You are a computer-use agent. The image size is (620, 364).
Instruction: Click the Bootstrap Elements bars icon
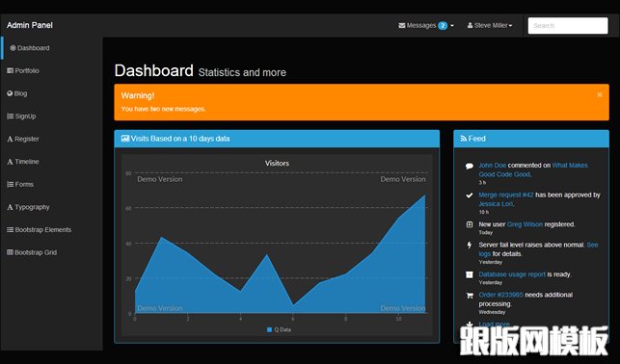point(11,230)
